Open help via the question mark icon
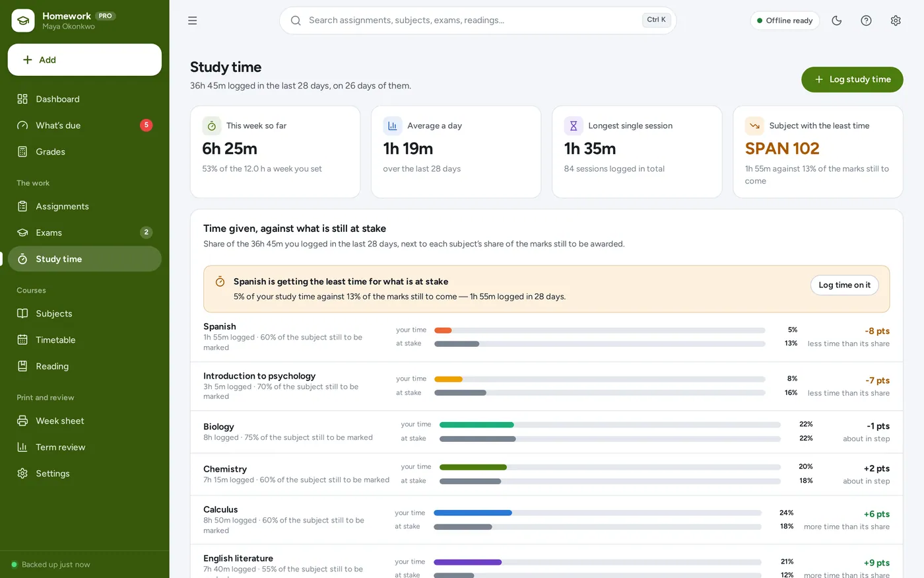The image size is (924, 578). click(866, 20)
